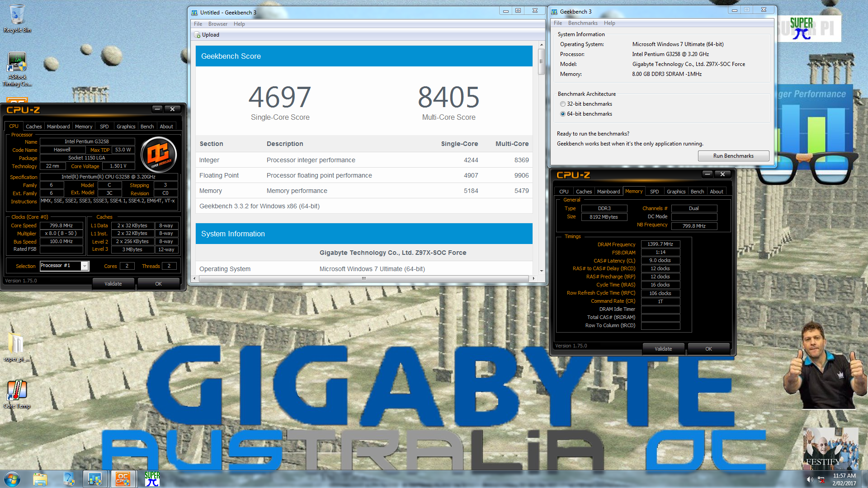Switch to Mainboard tab in right CPU-Z window

click(609, 192)
